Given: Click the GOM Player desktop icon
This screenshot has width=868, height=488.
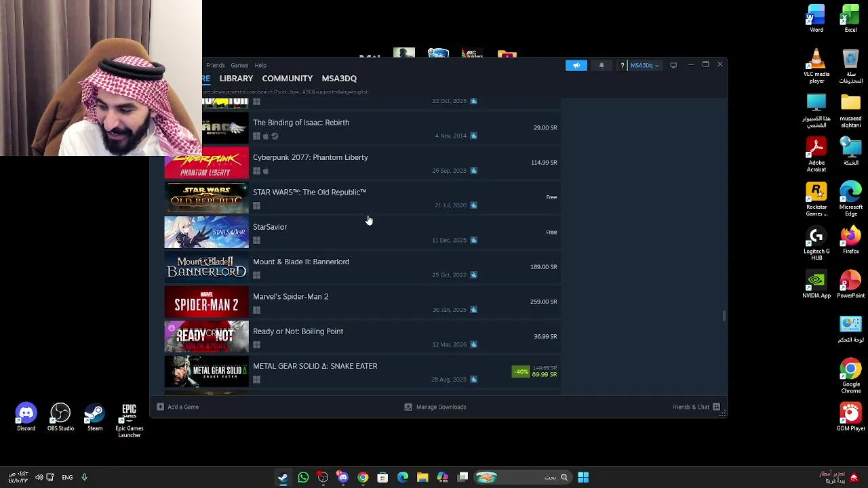Looking at the screenshot, I should (850, 417).
